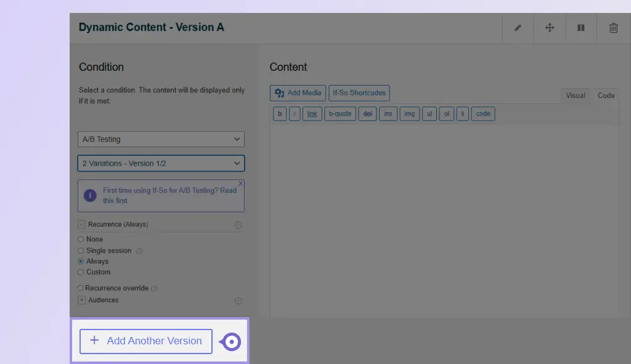The image size is (631, 364).
Task: Switch to the Code editor tab
Action: tap(606, 95)
